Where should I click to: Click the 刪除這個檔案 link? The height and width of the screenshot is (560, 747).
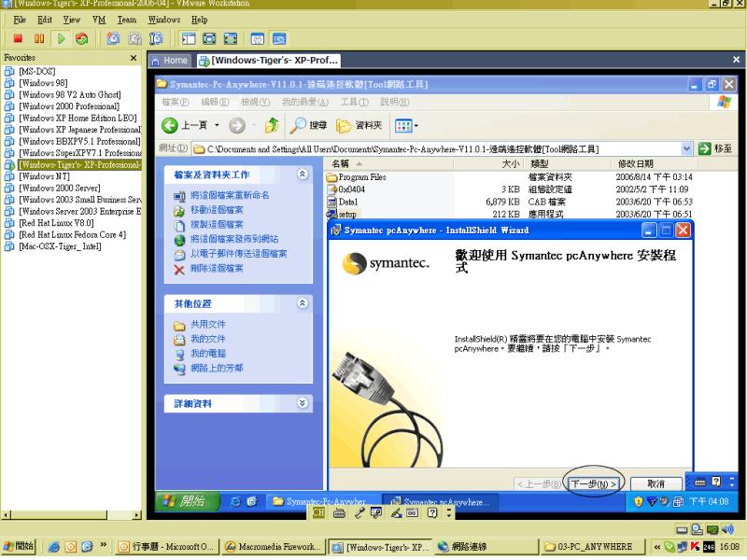[217, 269]
